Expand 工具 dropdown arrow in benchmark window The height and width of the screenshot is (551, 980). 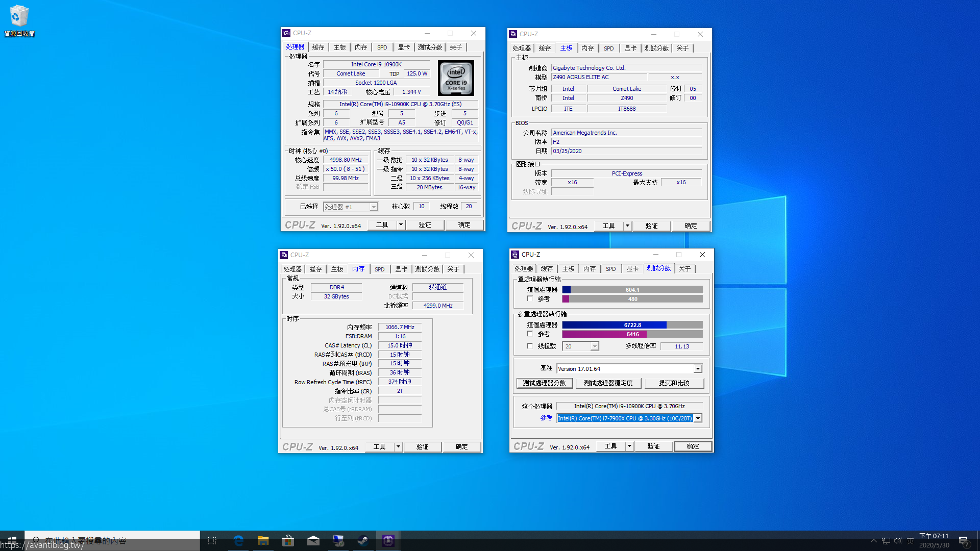[x=629, y=446]
